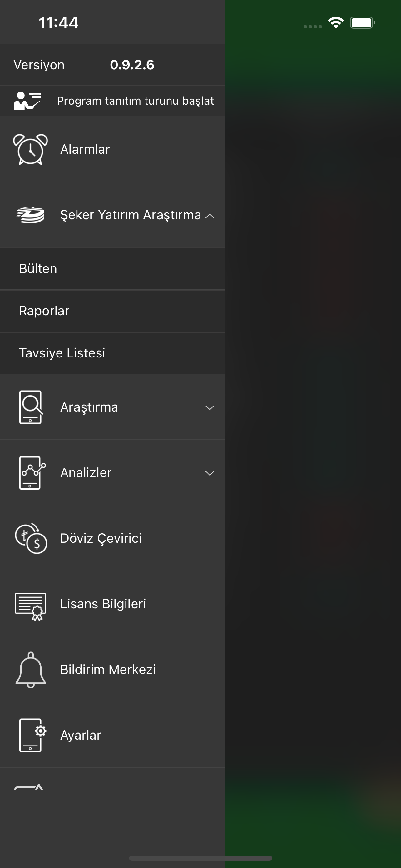Screen dimensions: 401x868
Task: Start Program tanıtım turunu başlat
Action: point(112,101)
